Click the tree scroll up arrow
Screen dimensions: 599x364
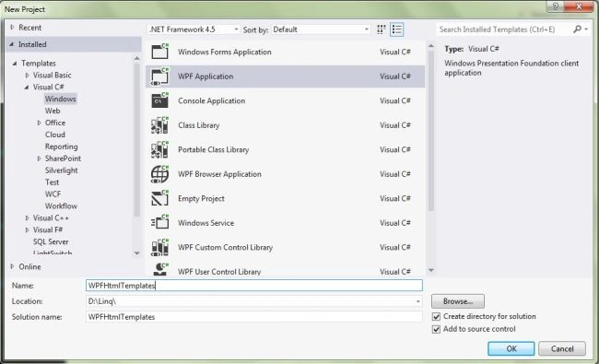point(136,58)
